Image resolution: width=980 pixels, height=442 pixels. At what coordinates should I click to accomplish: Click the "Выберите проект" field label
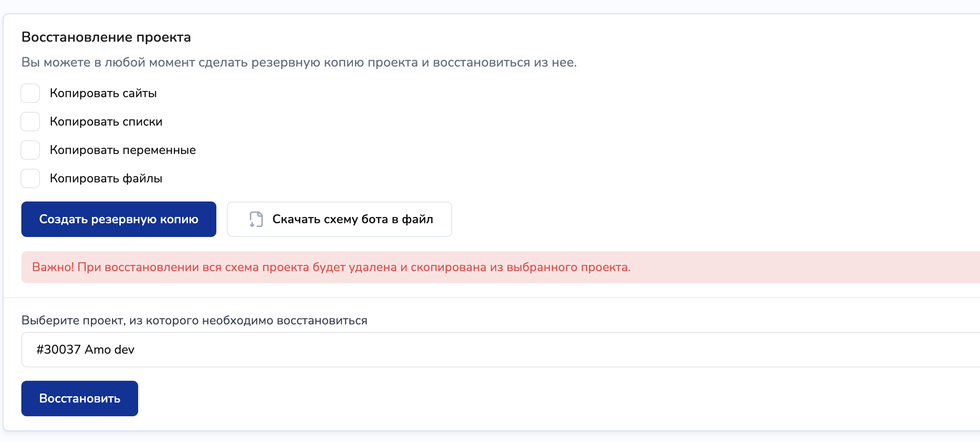click(194, 320)
